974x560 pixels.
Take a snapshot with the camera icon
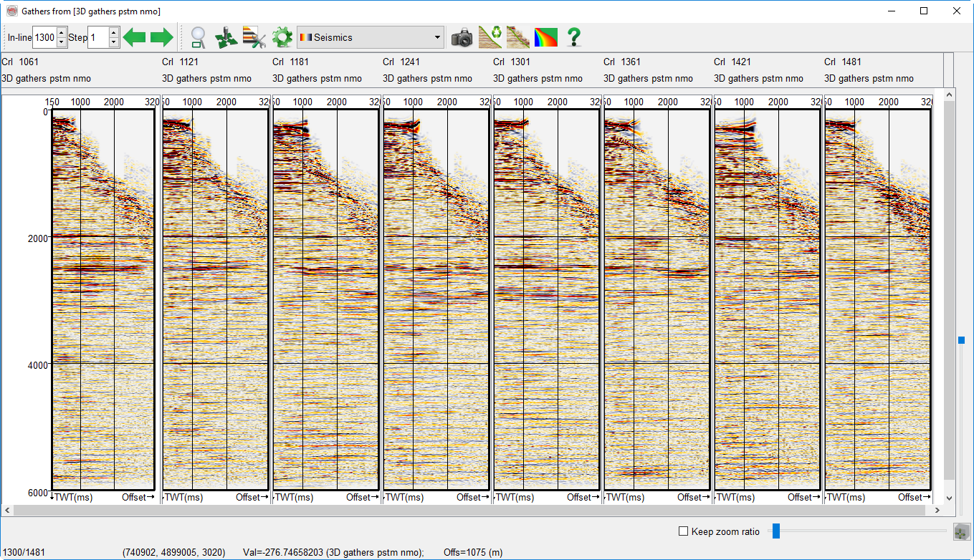pos(462,37)
